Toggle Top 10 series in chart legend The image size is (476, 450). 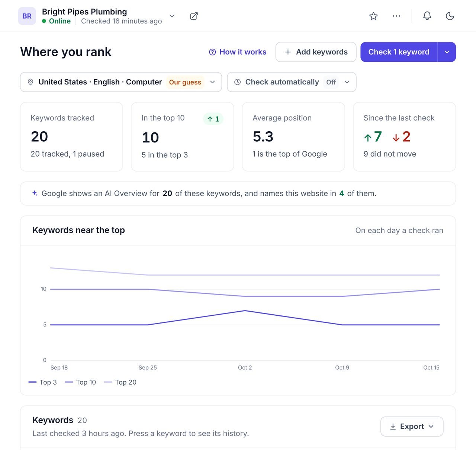[x=80, y=382]
